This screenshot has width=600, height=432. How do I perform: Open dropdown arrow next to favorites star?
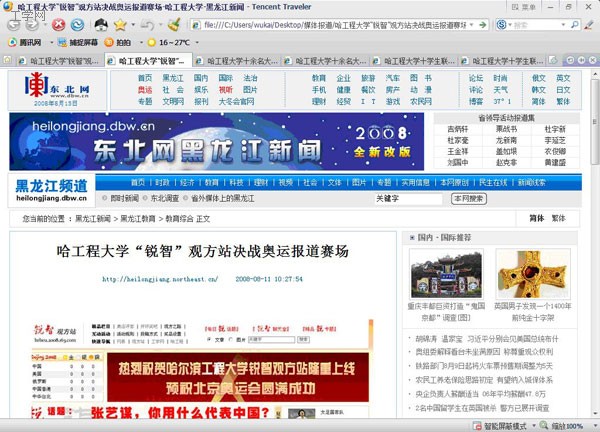131,24
